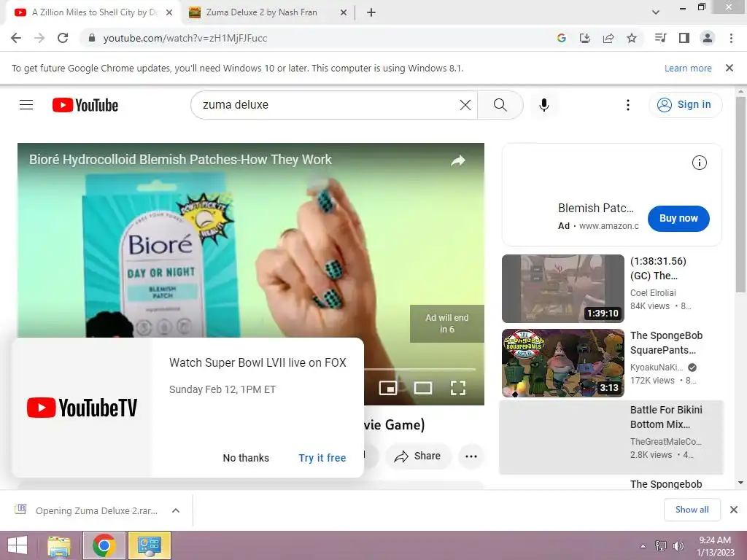Screen dimensions: 747x560
Task: Open KyoakuNaKi channel name
Action: [657, 367]
